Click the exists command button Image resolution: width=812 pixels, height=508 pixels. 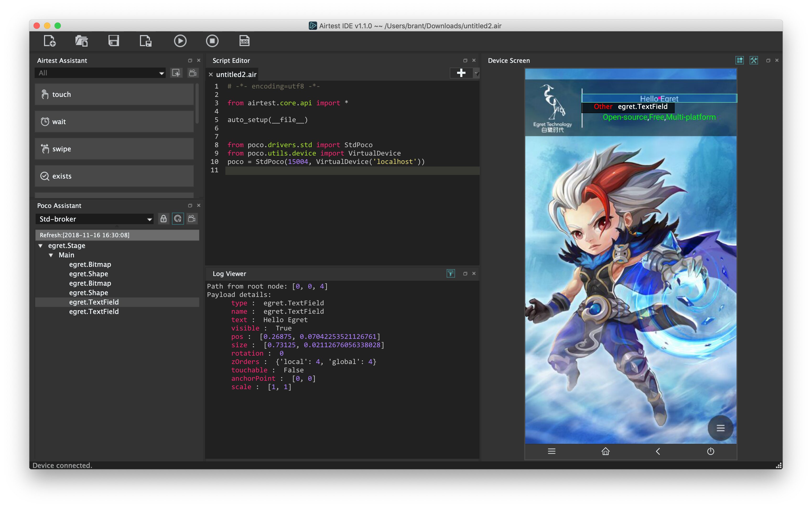(114, 176)
